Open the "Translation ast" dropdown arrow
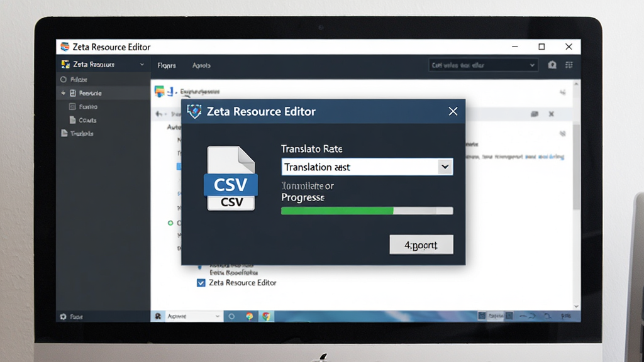This screenshot has height=362, width=644. (x=445, y=167)
